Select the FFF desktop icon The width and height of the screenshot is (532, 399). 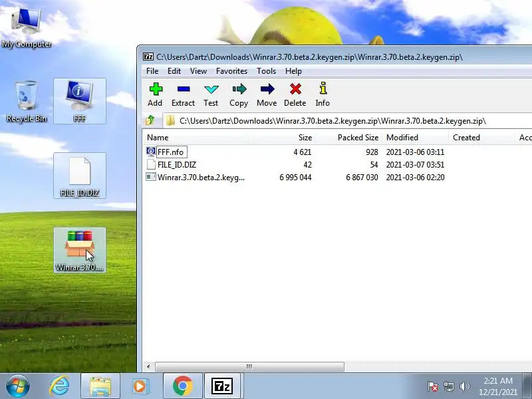[x=80, y=101]
